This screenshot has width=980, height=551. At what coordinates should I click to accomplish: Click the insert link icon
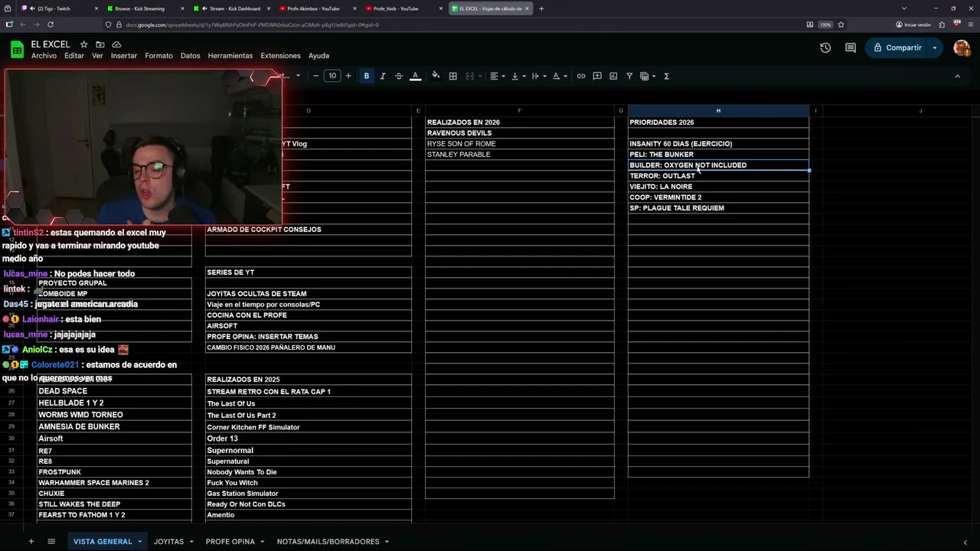click(581, 76)
